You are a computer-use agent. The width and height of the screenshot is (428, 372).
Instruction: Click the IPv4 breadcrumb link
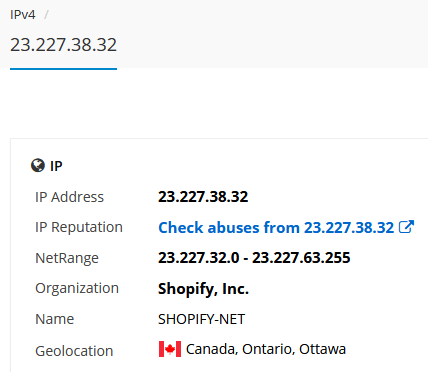23,15
